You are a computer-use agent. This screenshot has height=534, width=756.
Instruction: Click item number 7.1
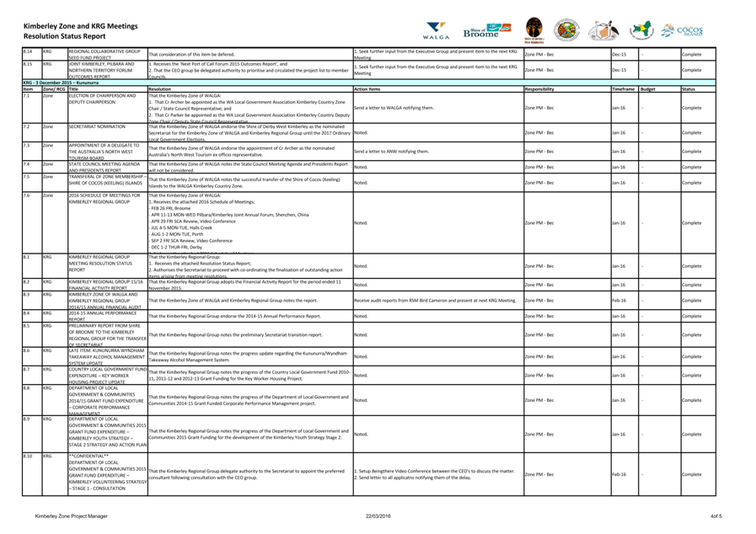[x=26, y=95]
